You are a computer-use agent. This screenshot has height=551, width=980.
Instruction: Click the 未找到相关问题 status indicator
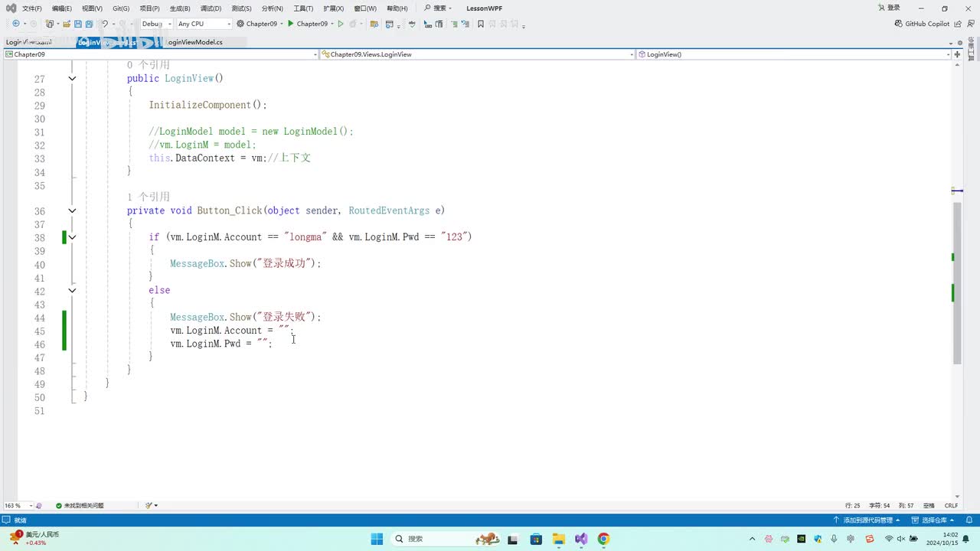coord(80,505)
